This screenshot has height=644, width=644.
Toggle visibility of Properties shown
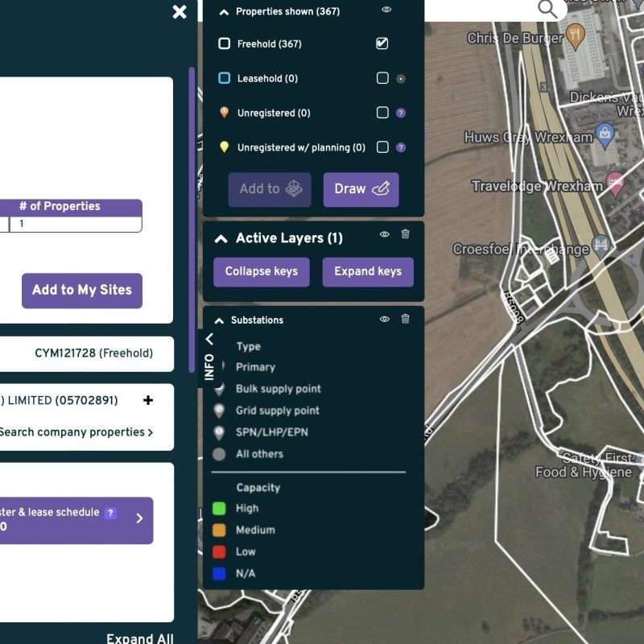[x=386, y=10]
